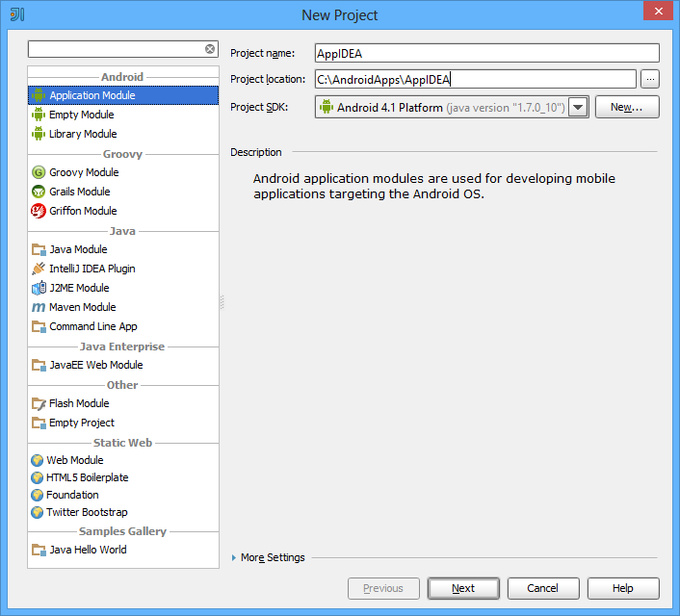Viewport: 680px width, 616px height.
Task: Clear the search field with the X icon
Action: click(210, 49)
